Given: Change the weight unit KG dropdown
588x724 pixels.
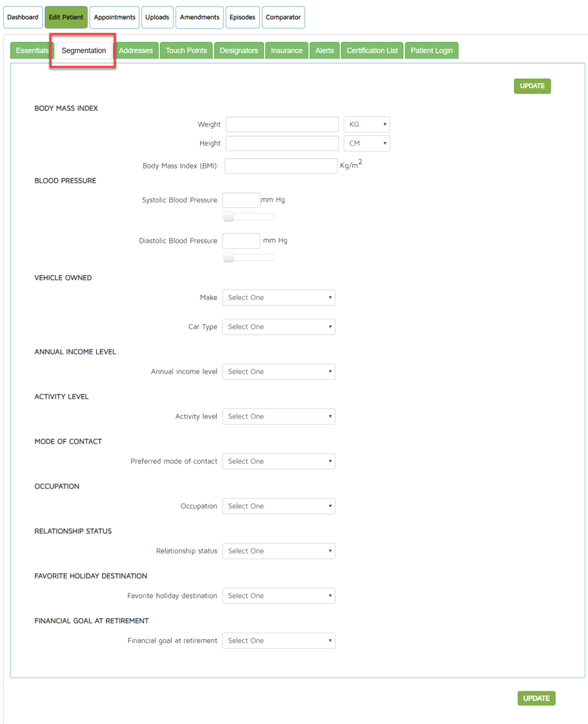Looking at the screenshot, I should tap(367, 124).
